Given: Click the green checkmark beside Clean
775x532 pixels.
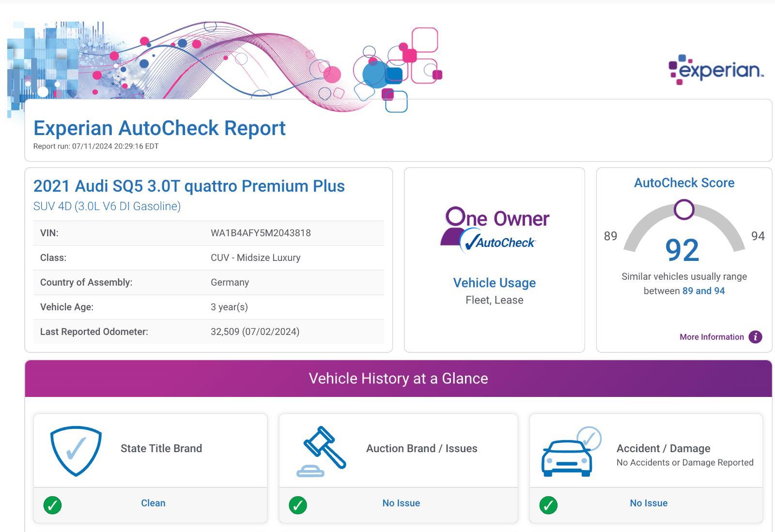Looking at the screenshot, I should (x=52, y=505).
